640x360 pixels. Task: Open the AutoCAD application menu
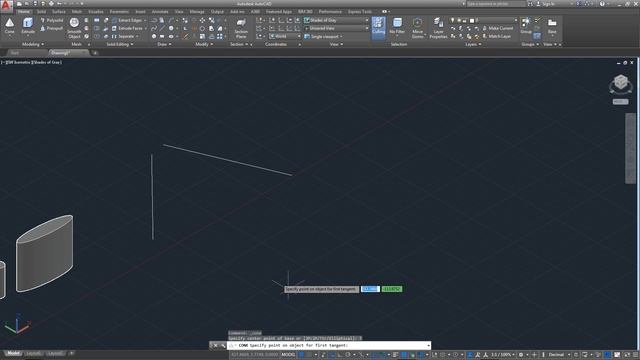pyautogui.click(x=6, y=5)
